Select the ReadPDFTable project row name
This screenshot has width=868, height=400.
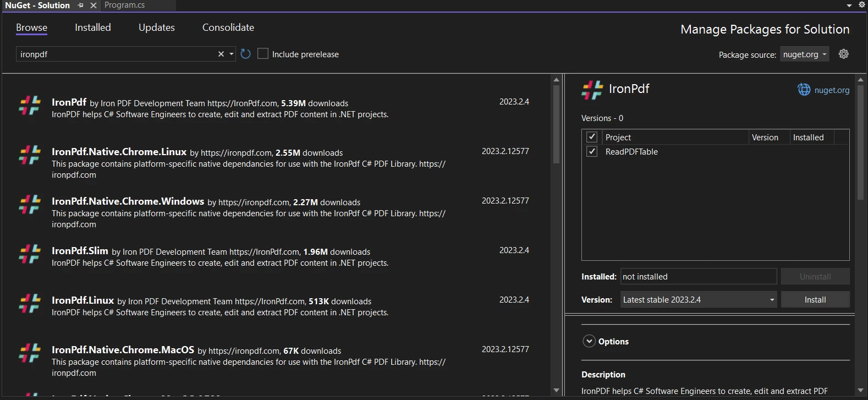point(631,152)
